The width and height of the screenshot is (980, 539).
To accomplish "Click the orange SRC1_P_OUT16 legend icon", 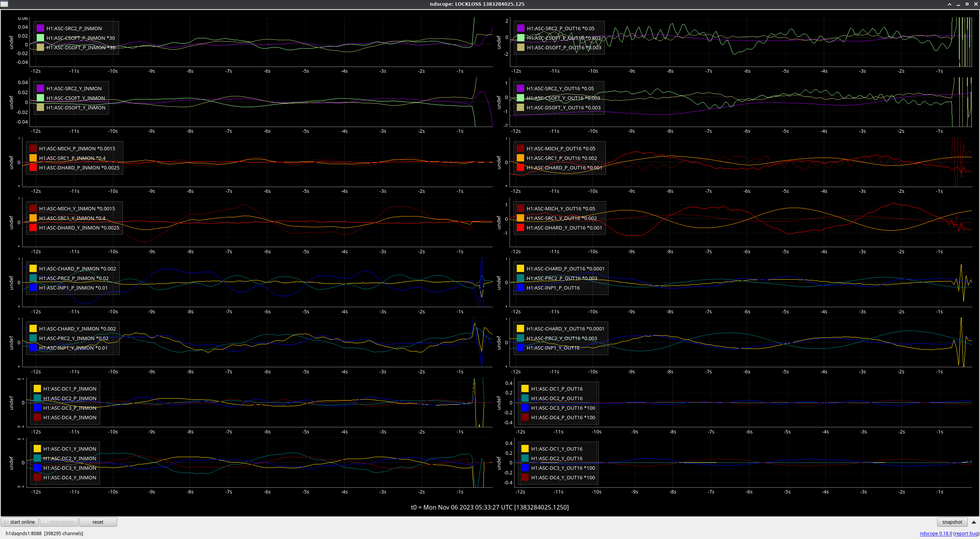I will coord(520,158).
